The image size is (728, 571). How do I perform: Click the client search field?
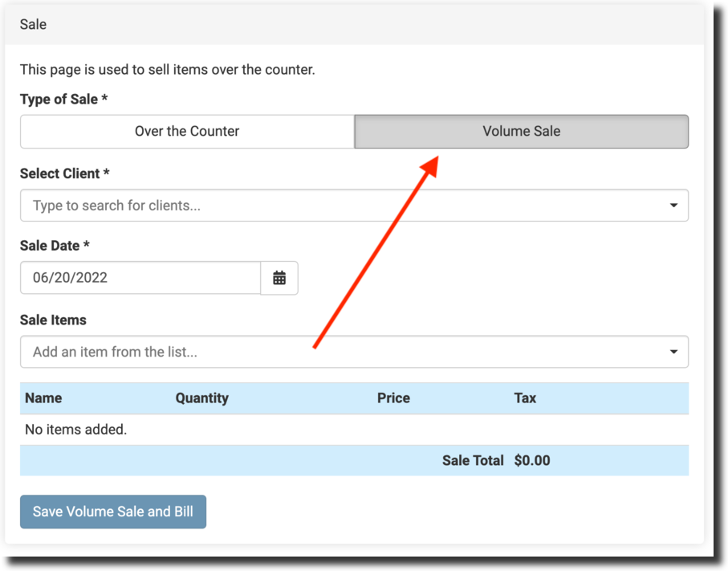(x=337, y=206)
